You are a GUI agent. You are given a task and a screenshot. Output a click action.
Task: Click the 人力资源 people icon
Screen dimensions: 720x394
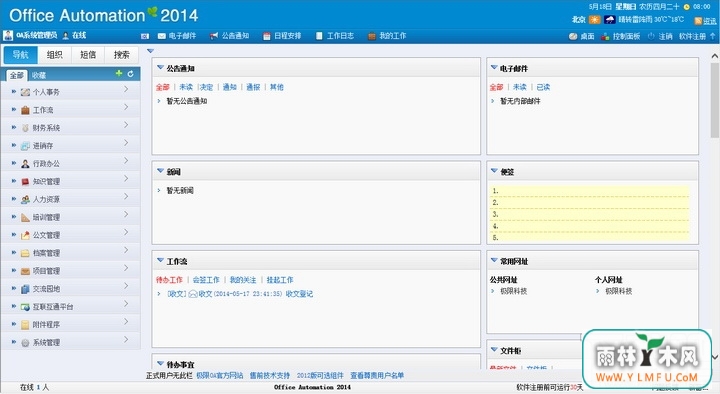[25, 199]
